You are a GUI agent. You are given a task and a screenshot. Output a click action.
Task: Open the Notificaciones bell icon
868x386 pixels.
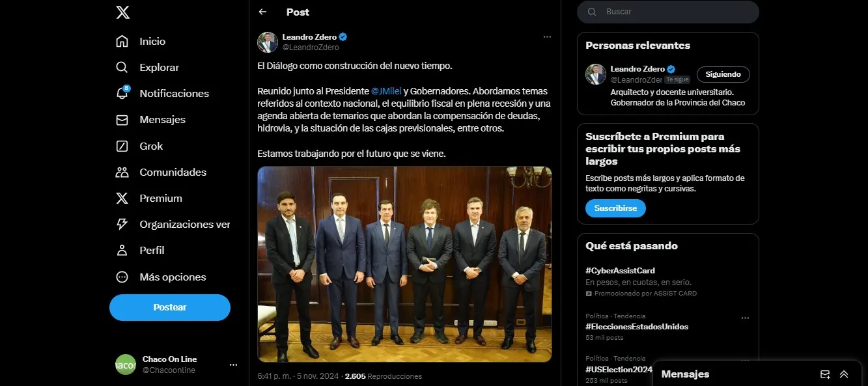pos(122,93)
